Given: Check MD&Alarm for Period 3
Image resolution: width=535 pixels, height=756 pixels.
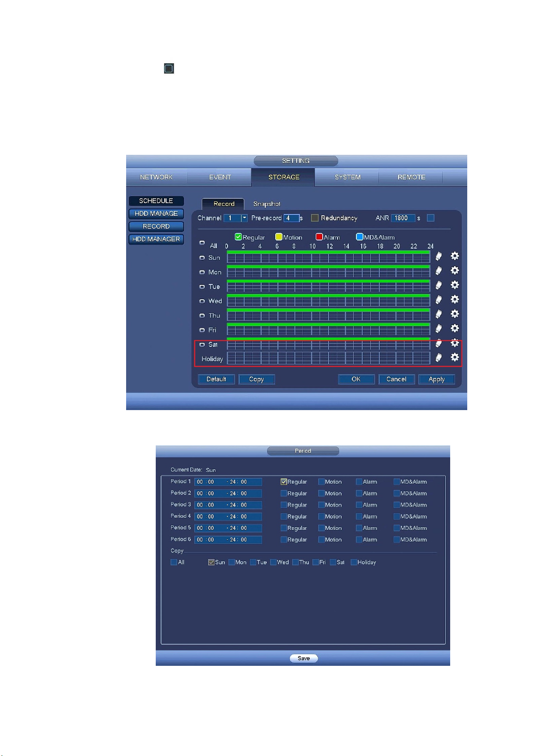Looking at the screenshot, I should pos(397,505).
